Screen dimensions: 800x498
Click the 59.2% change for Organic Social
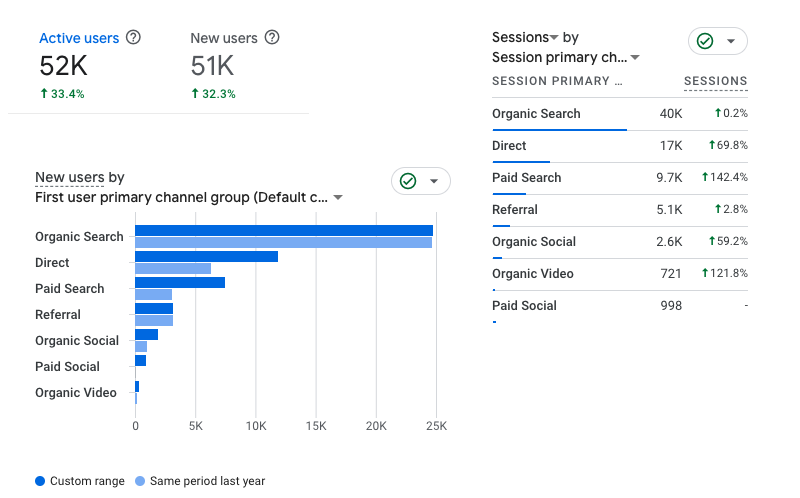pos(728,241)
